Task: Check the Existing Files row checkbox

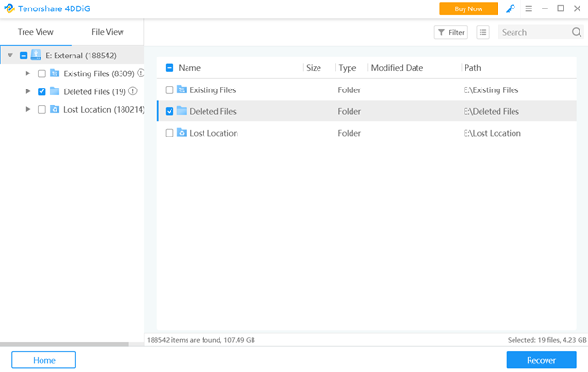Action: [170, 89]
